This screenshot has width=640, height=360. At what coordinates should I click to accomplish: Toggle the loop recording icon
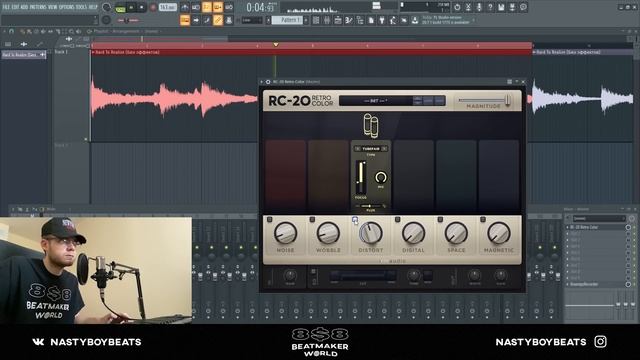[229, 7]
